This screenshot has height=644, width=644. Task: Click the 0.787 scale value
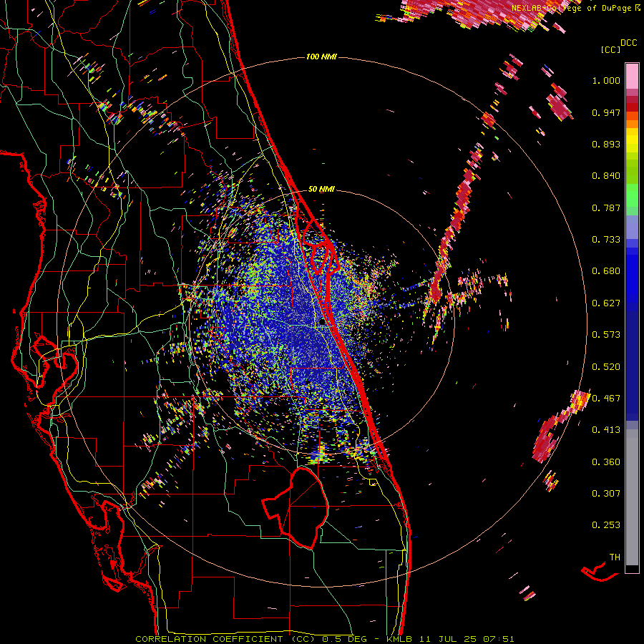[606, 208]
